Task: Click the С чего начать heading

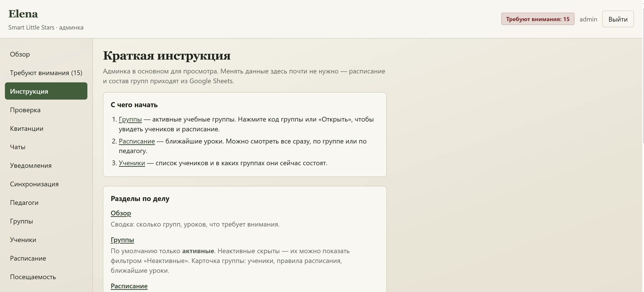Action: [134, 105]
